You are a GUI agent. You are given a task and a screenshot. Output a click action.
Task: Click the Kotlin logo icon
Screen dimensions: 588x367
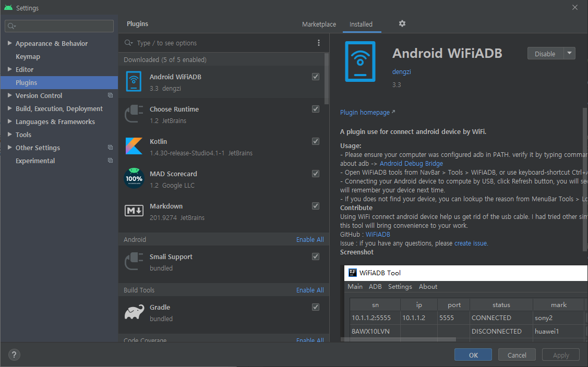pos(134,146)
